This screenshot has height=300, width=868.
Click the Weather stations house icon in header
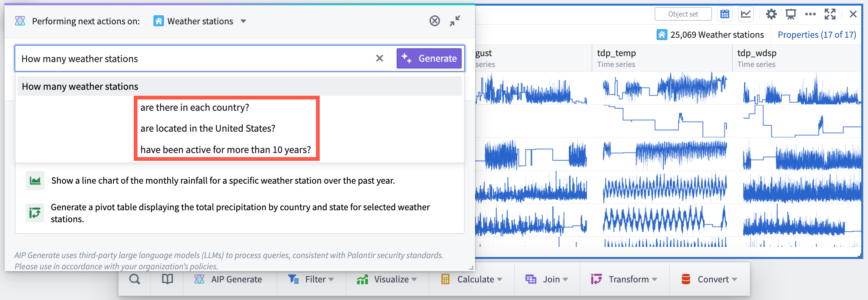[x=158, y=21]
